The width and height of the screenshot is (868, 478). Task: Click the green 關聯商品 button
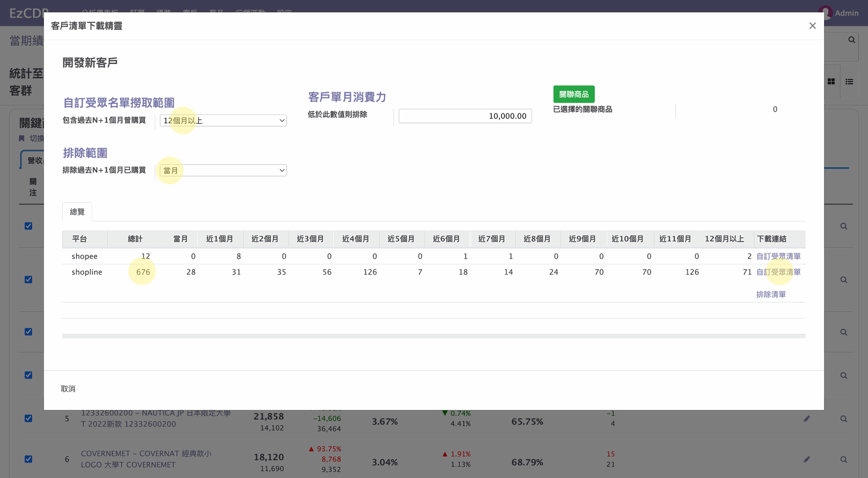(x=574, y=94)
